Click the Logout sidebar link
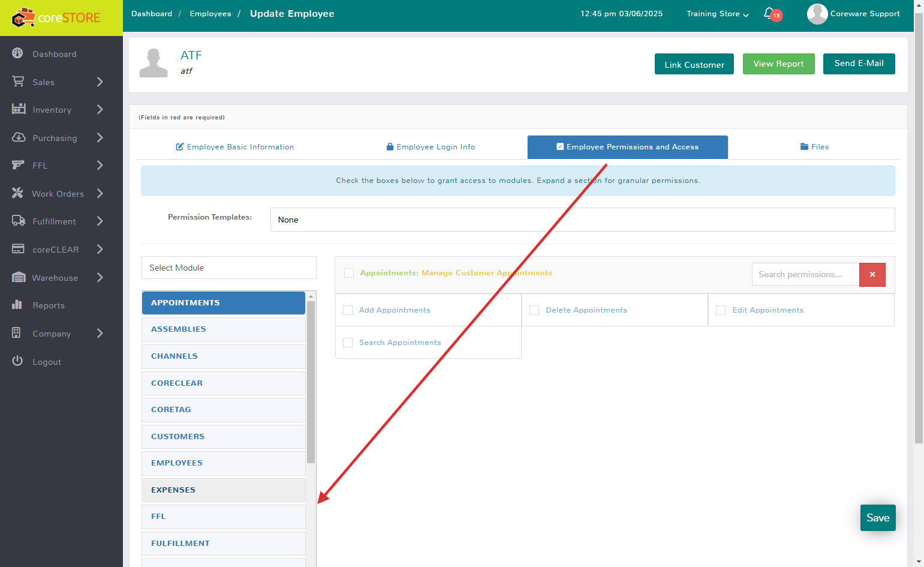The height and width of the screenshot is (567, 924). pyautogui.click(x=47, y=362)
